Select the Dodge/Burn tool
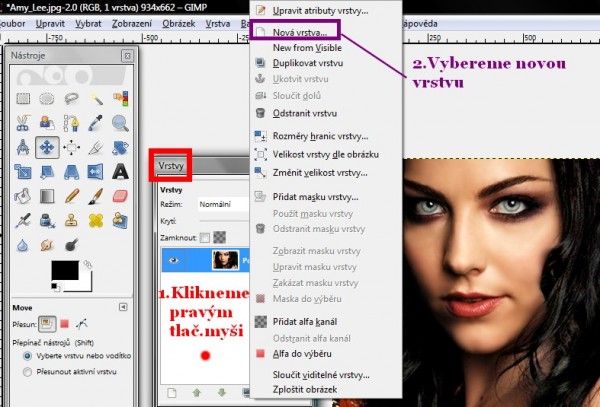This screenshot has height=407, width=600. (71, 245)
